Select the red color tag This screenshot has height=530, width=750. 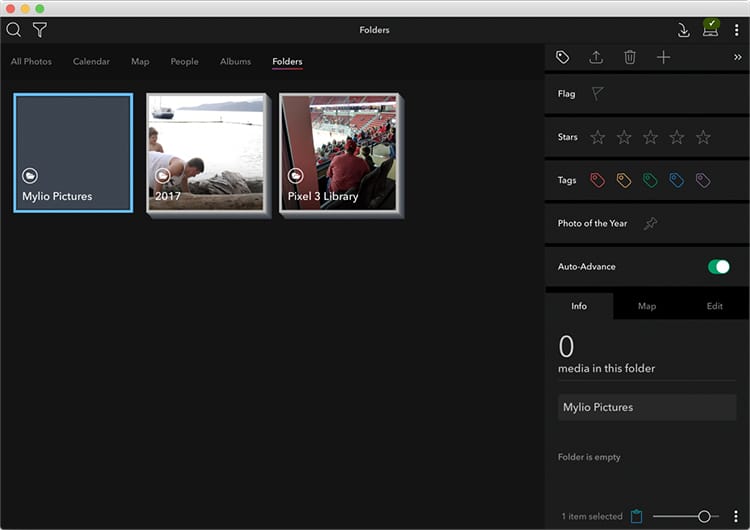coord(597,181)
